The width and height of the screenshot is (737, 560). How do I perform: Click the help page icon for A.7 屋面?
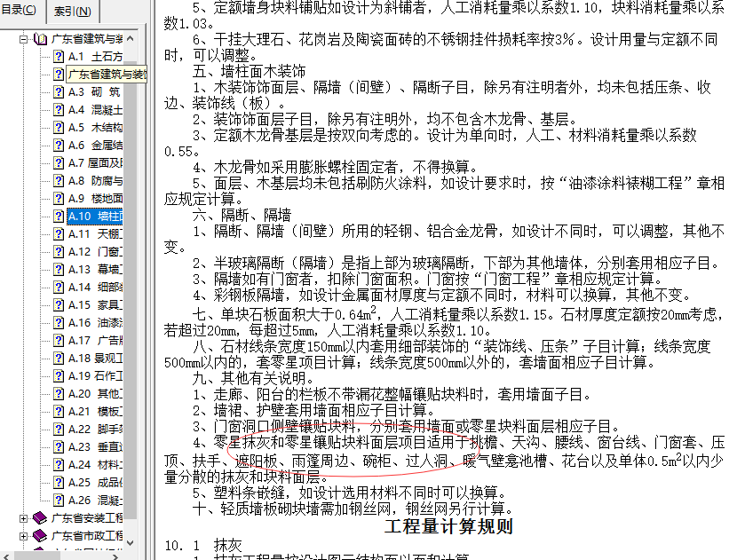click(x=59, y=163)
